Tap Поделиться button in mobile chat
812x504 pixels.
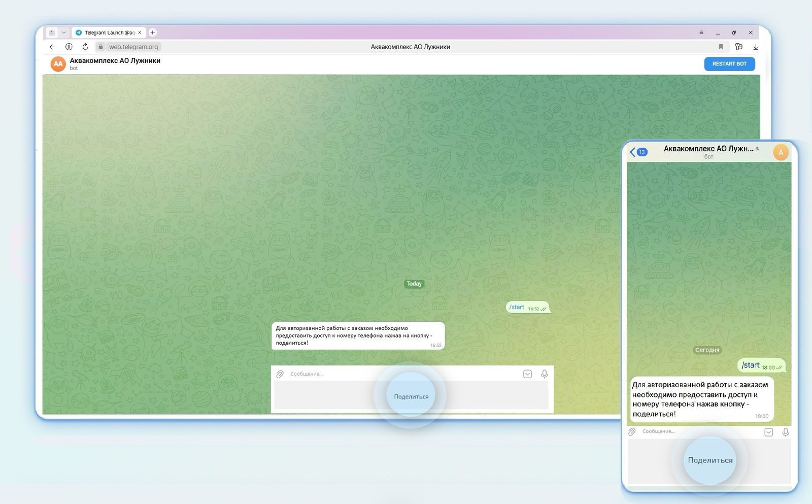710,460
